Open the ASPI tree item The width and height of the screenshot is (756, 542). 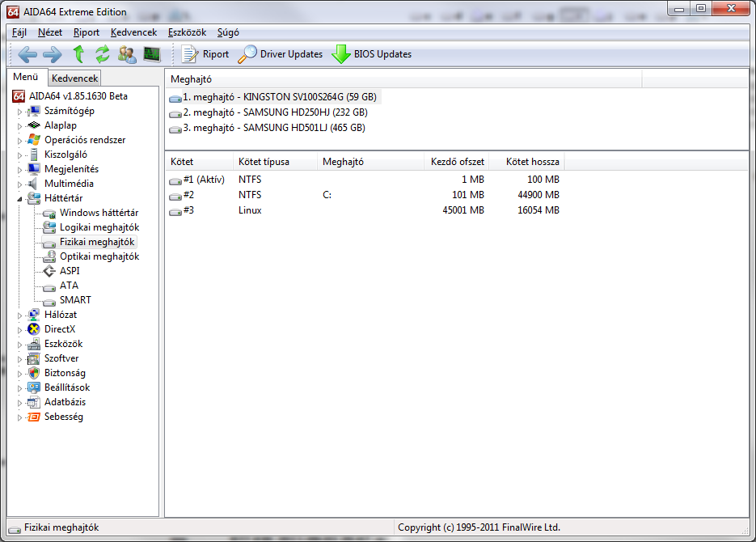click(70, 271)
